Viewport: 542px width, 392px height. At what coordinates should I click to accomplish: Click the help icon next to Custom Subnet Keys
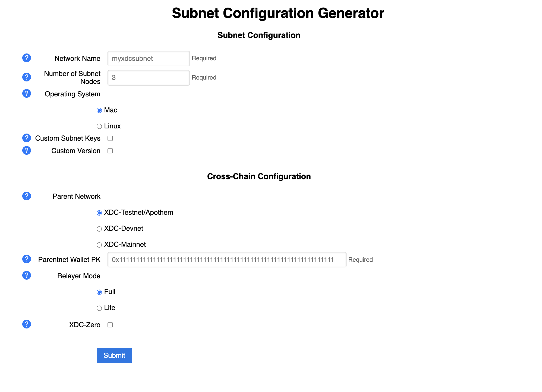pyautogui.click(x=27, y=138)
